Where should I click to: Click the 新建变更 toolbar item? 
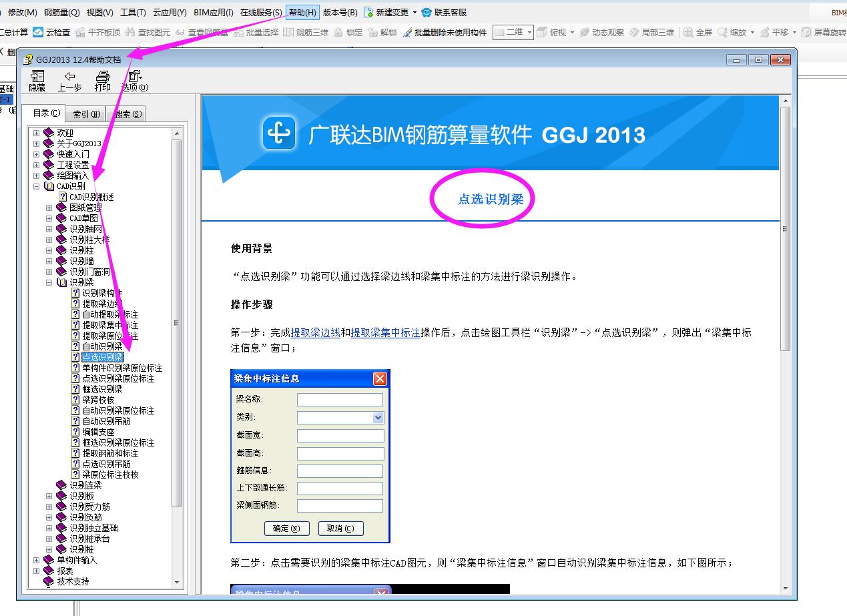click(x=385, y=13)
